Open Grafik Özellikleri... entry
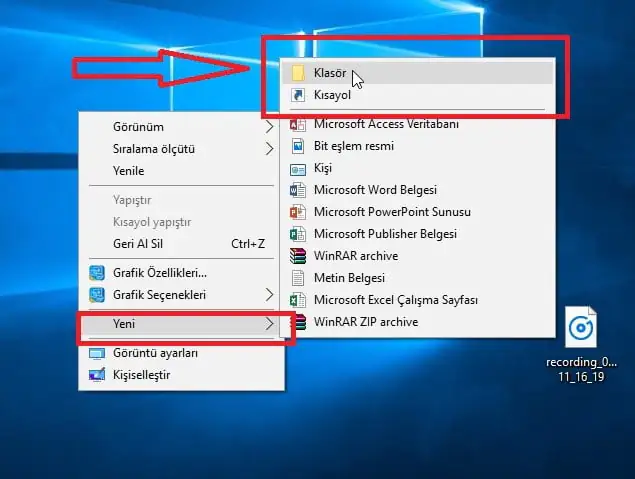The width and height of the screenshot is (635, 479). (x=181, y=273)
